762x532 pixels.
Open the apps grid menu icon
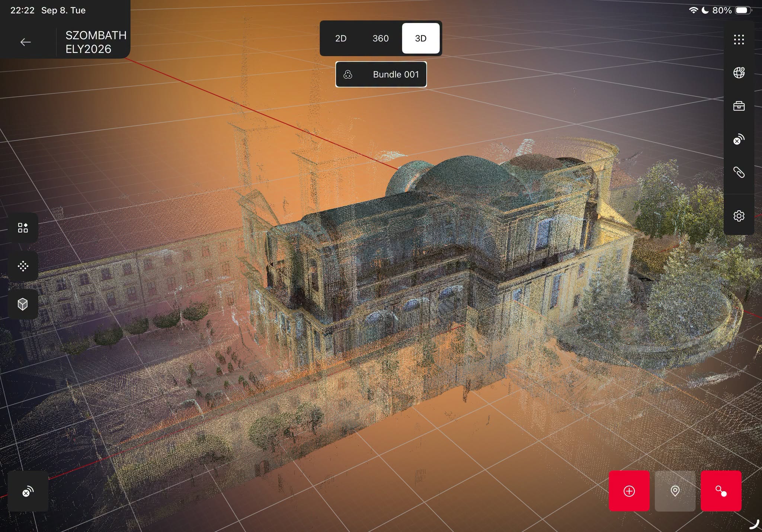(x=739, y=39)
